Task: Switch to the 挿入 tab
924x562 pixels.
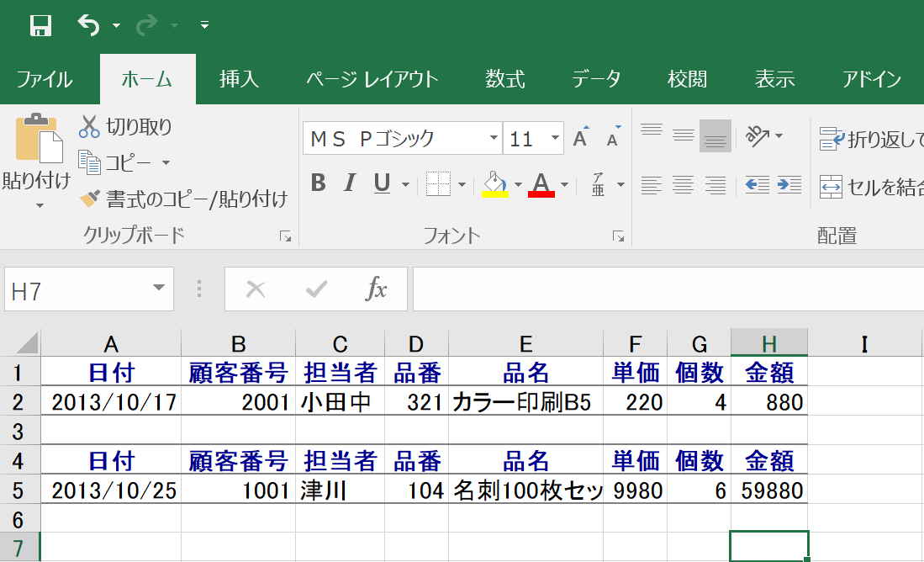Action: [x=239, y=80]
